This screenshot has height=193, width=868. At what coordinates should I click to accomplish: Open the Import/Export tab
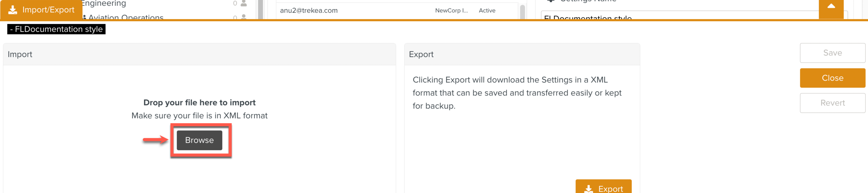tap(41, 10)
